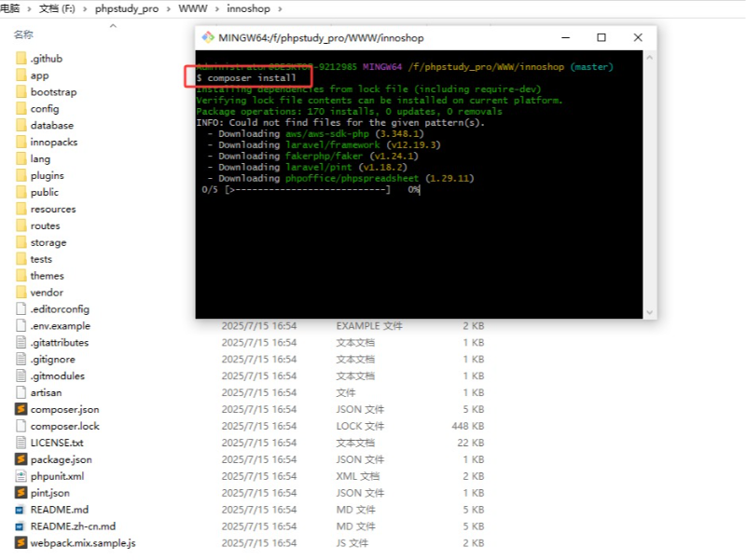Click the terminal title MINGW64:/f/phpstudy_pro/WWW/innoshop
This screenshot has width=746, height=560.
[x=321, y=37]
